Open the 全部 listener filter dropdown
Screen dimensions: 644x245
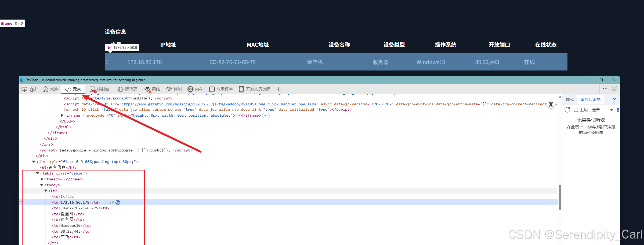tap(603, 110)
